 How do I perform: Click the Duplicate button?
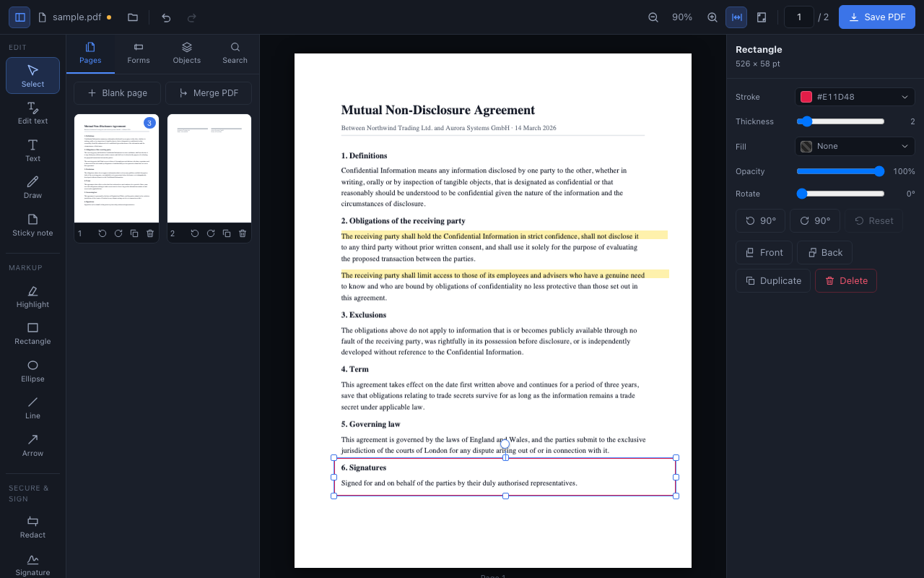[773, 280]
